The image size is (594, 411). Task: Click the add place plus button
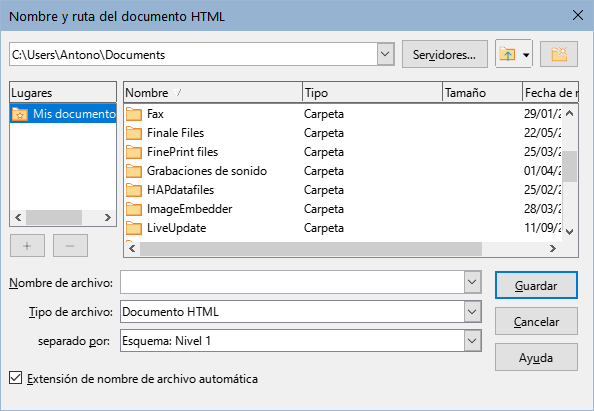tap(27, 246)
